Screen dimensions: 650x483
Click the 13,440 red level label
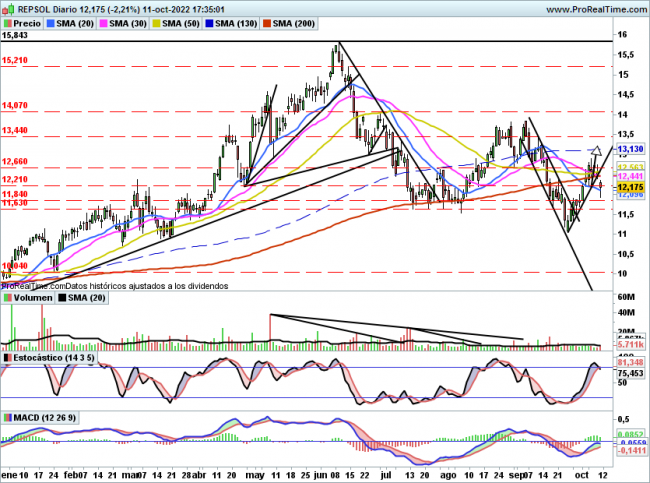tap(14, 130)
